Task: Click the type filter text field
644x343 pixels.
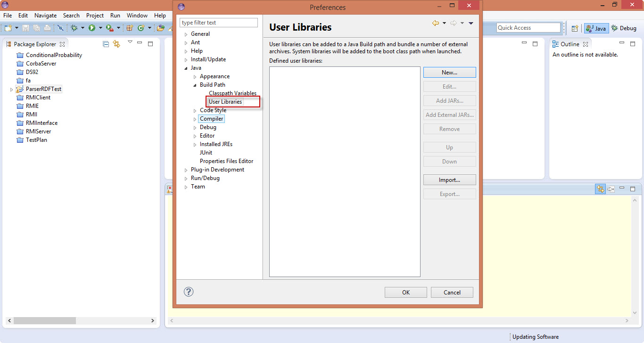Action: click(x=219, y=23)
